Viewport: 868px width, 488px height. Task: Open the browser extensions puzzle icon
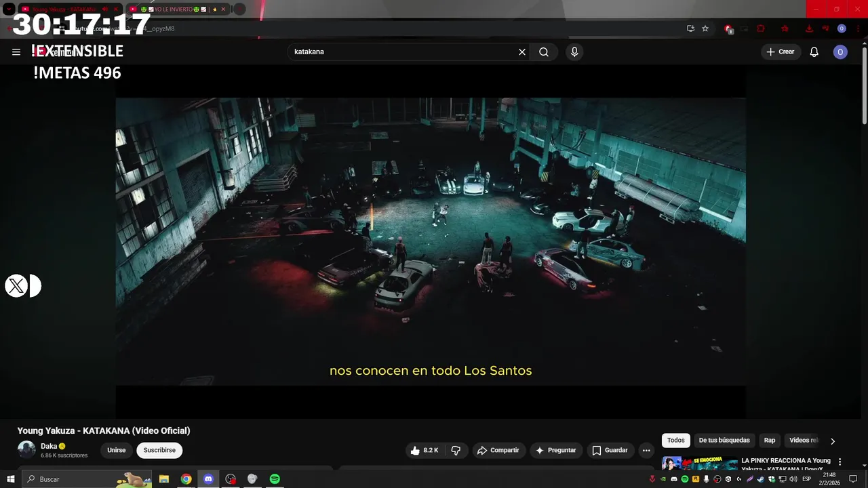(x=760, y=28)
